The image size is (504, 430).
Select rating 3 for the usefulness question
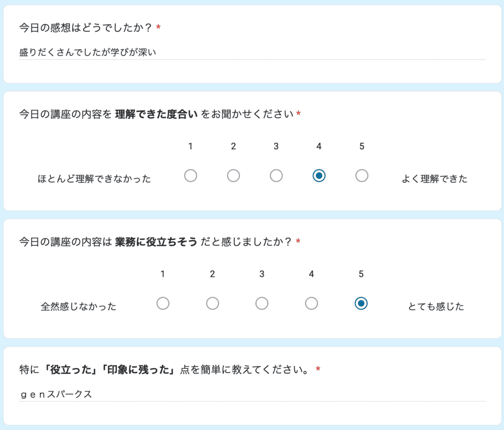(262, 303)
